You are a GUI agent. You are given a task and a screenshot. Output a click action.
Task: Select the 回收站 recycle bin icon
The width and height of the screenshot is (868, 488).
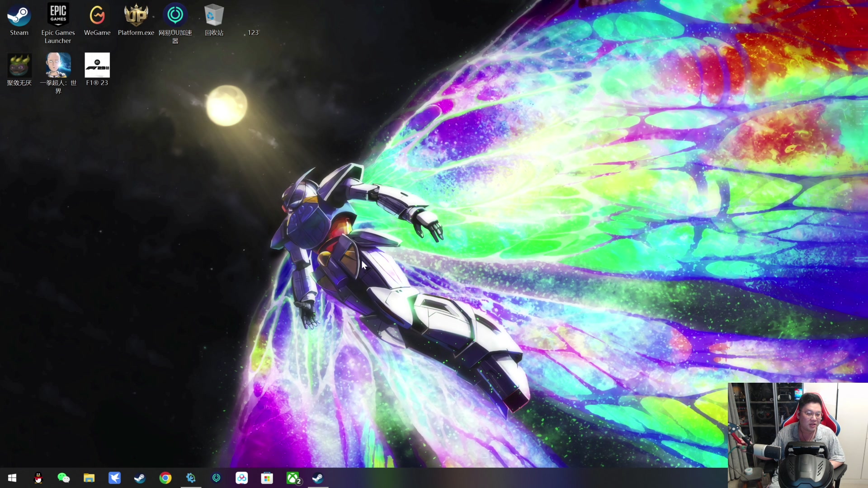tap(214, 20)
